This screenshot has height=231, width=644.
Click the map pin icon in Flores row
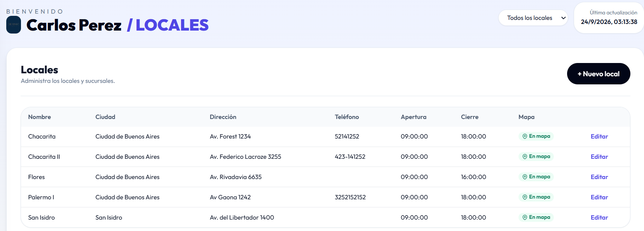[525, 177]
